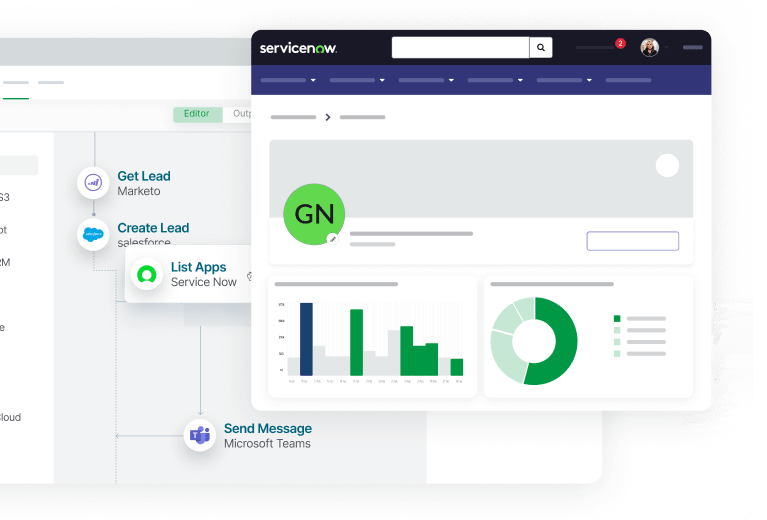Viewport: 767px width, 520px height.
Task: Open the Create Lead step
Action: point(153,227)
